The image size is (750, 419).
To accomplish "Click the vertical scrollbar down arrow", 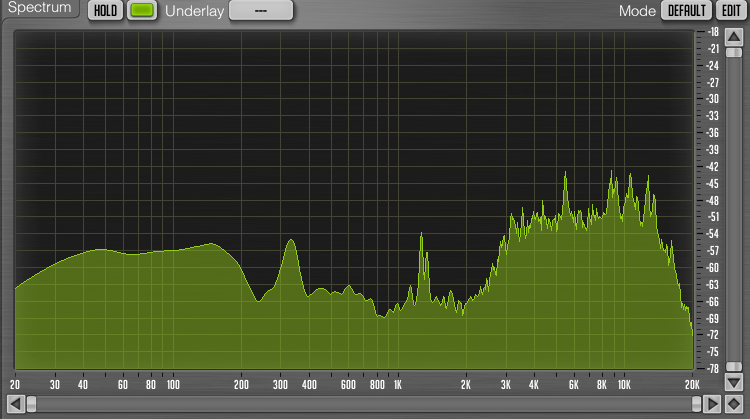I will click(734, 383).
